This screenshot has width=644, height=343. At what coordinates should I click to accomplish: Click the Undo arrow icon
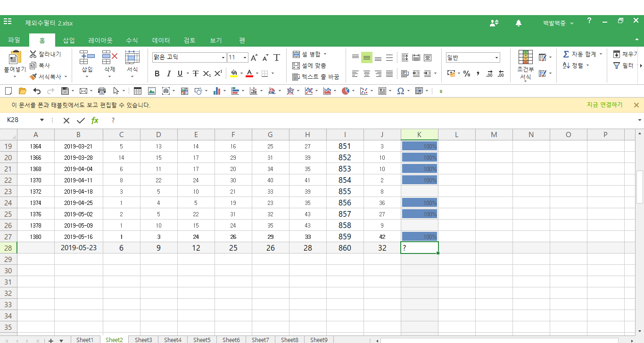coord(37,91)
